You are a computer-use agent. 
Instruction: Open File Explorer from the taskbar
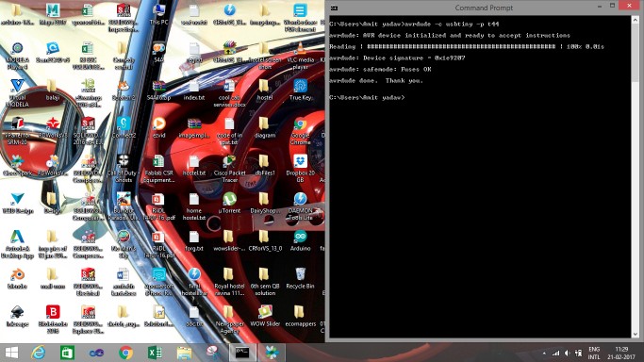(x=184, y=353)
